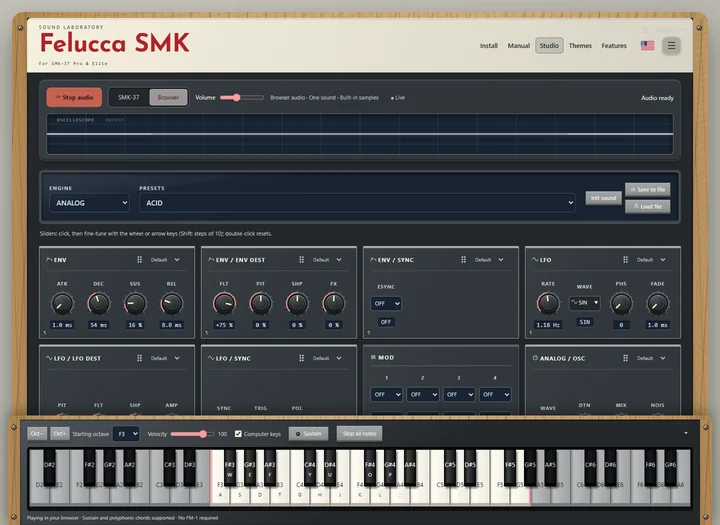The width and height of the screenshot is (720, 525).
Task: Open the Manual page
Action: (x=518, y=45)
